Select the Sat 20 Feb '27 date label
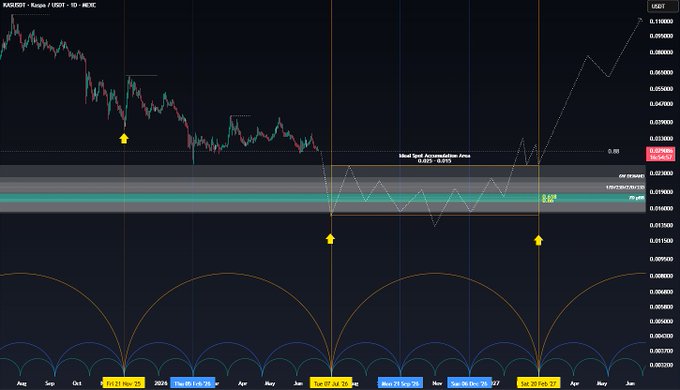Viewport: 680px width, 390px height. pos(539,383)
